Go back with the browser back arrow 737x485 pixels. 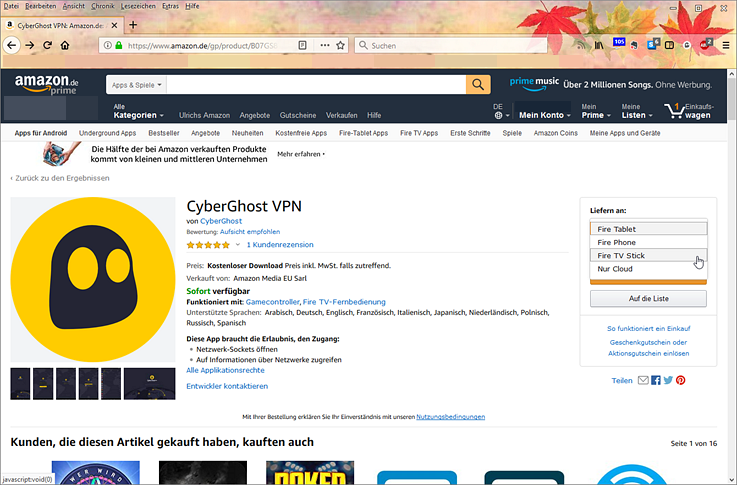pos(12,46)
